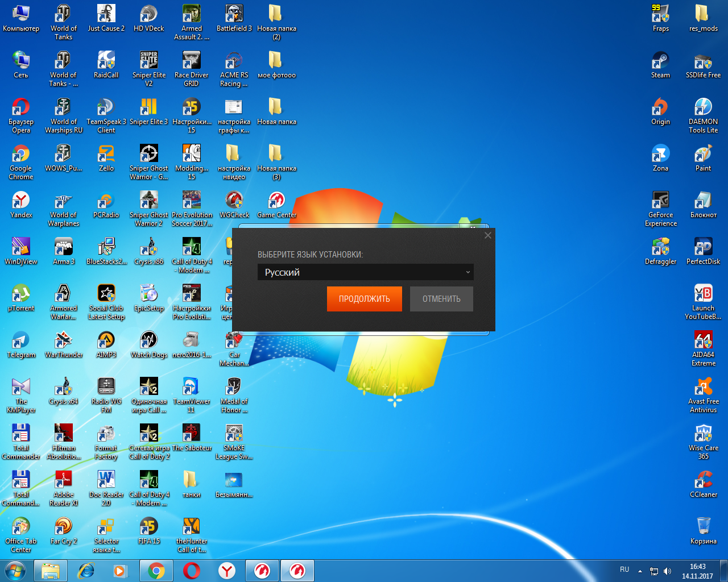Show hidden tray icons arrow
The width and height of the screenshot is (728, 582).
[640, 571]
